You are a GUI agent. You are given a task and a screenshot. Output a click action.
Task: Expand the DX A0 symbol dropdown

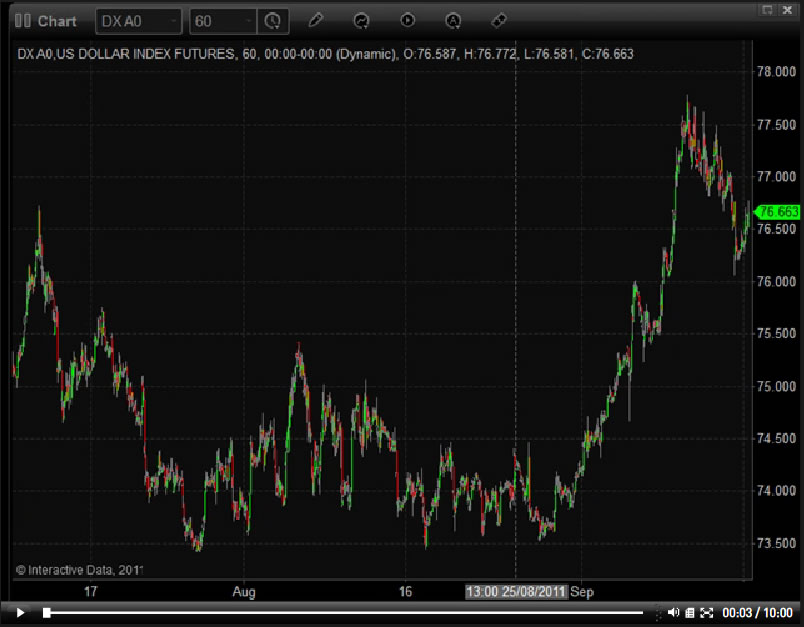(x=174, y=20)
